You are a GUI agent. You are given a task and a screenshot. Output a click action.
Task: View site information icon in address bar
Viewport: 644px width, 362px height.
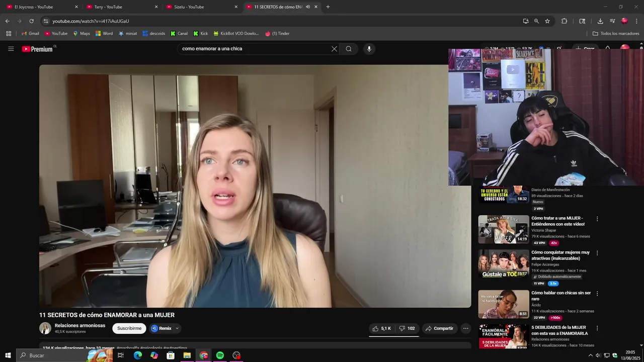[x=46, y=21]
